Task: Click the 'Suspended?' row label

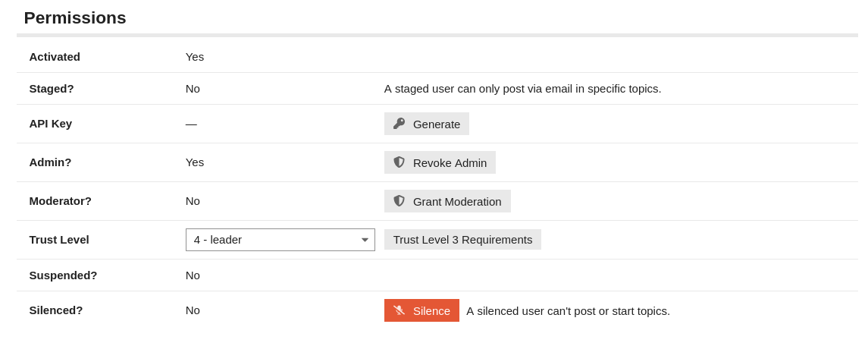Action: click(63, 275)
